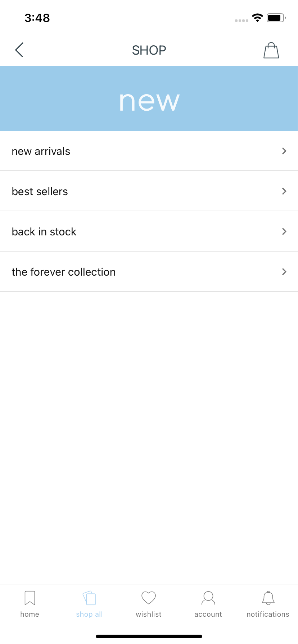Viewport: 298px width, 644px height.
Task: Open the new arrivals category
Action: (149, 151)
